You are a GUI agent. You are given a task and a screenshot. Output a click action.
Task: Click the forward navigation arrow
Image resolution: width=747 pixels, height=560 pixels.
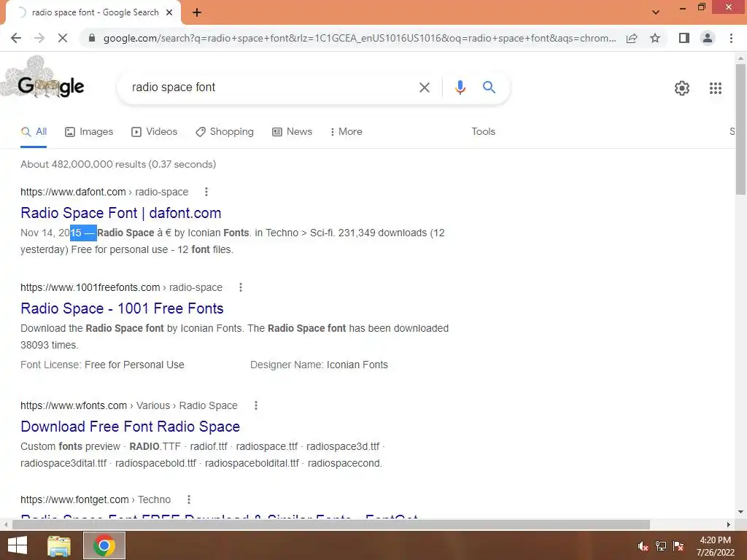point(39,38)
